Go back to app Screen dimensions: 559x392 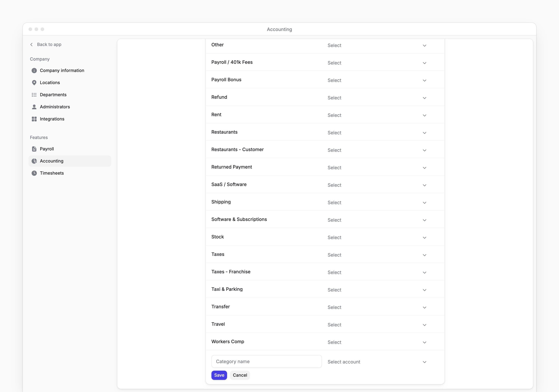pyautogui.click(x=45, y=45)
